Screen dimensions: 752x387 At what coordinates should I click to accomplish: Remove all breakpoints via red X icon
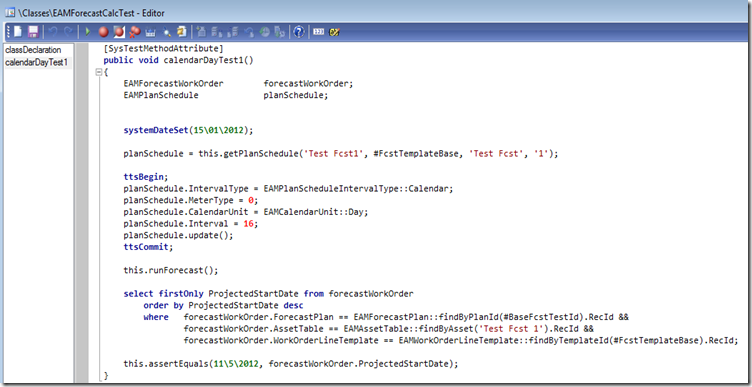click(x=134, y=32)
